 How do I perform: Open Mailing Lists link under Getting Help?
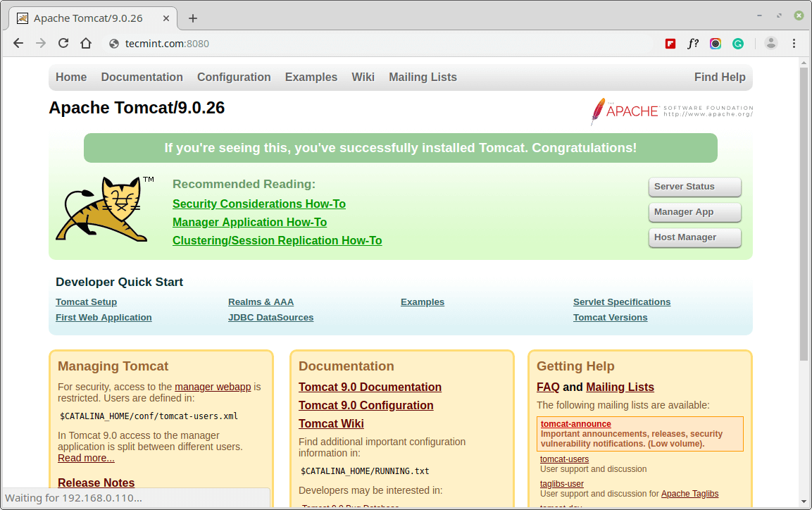[620, 387]
